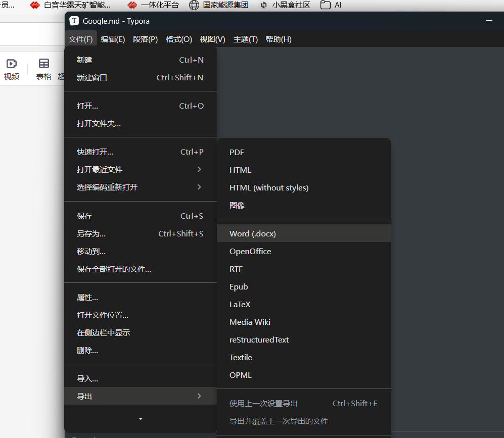Viewport: 504px width, 438px height.
Task: Expand more items with the bottom menu arrow
Action: 141,419
